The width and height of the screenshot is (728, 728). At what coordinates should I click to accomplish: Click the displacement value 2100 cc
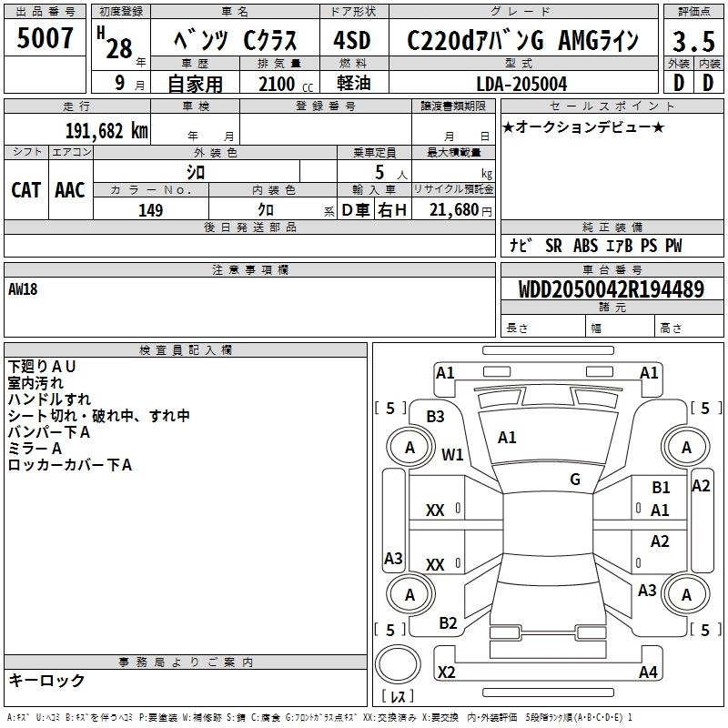tap(286, 84)
